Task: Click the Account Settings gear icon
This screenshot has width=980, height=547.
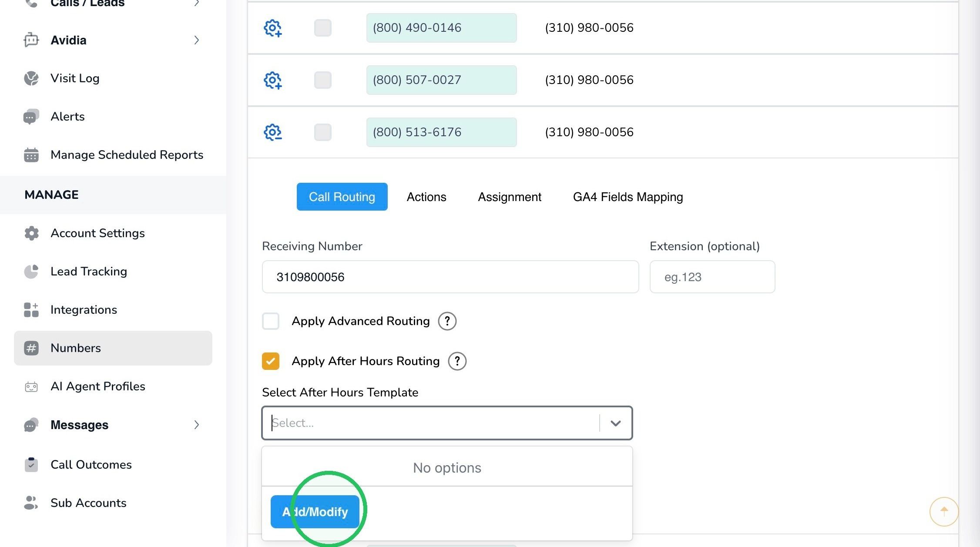Action: pos(31,233)
